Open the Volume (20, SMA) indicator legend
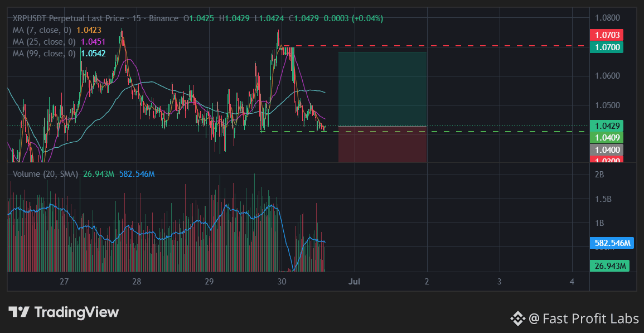The height and width of the screenshot is (333, 644). (x=46, y=174)
